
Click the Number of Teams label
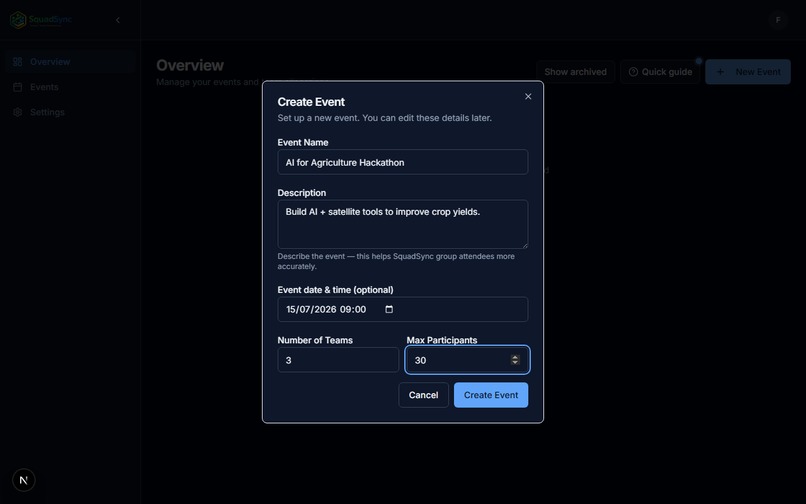315,340
